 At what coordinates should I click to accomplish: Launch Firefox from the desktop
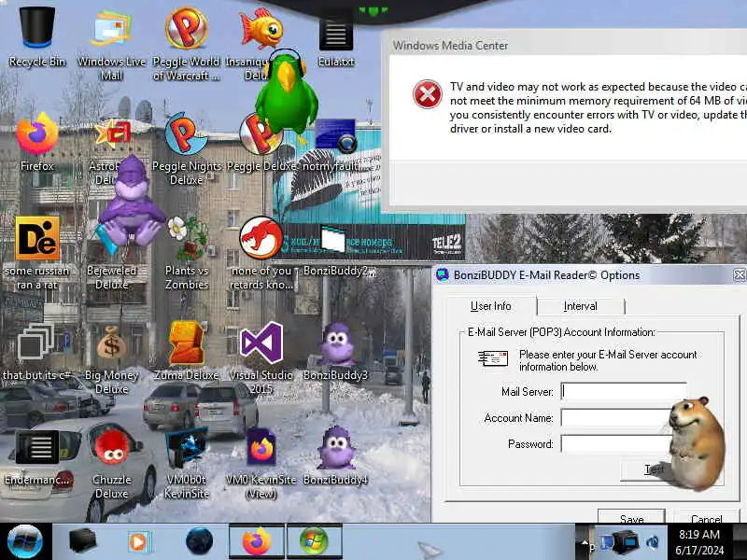pos(37,141)
